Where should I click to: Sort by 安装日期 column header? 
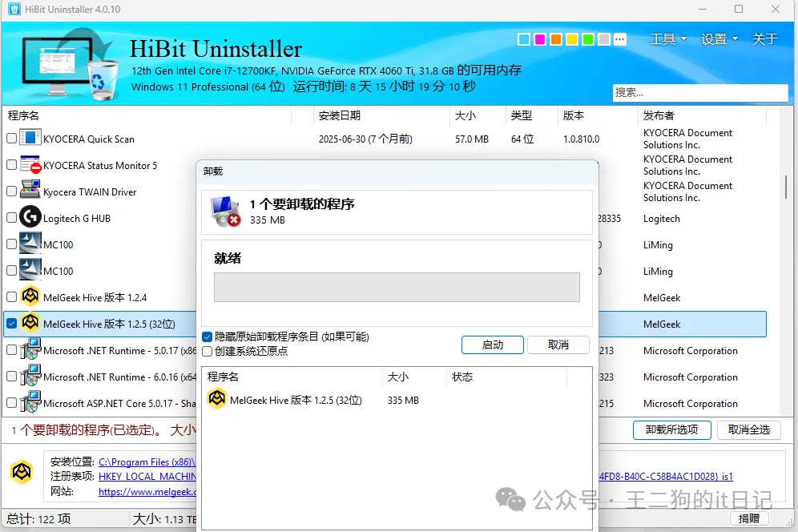381,115
